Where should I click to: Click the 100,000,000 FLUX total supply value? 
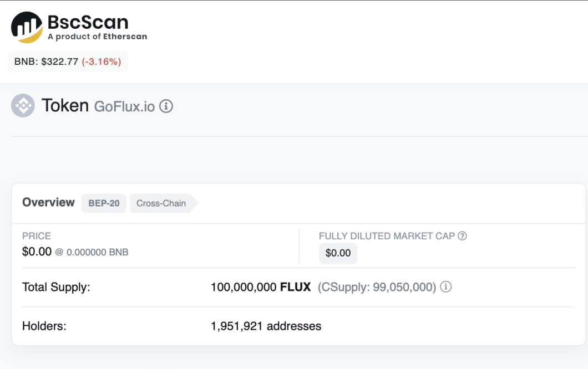point(261,288)
